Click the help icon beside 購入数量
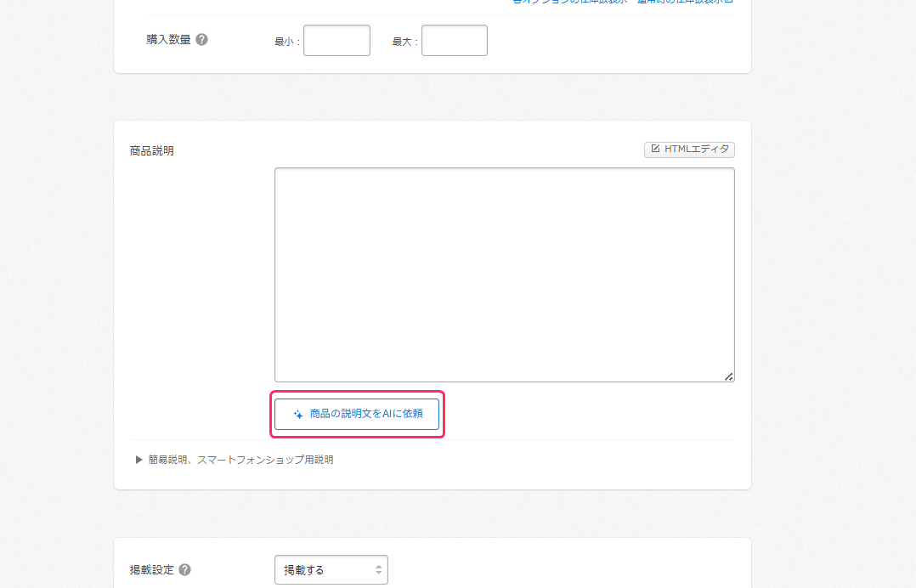 tap(201, 39)
